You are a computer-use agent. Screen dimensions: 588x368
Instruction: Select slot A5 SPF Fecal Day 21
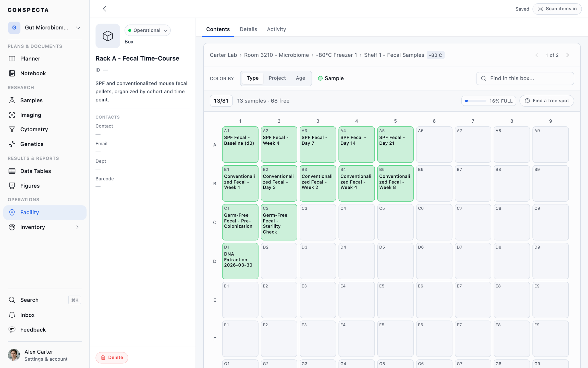click(x=395, y=145)
